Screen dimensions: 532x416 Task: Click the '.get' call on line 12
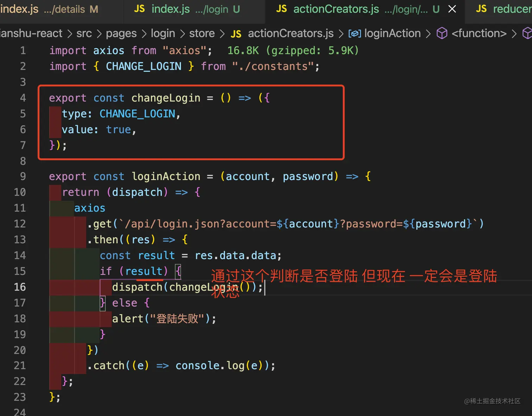[x=100, y=224]
